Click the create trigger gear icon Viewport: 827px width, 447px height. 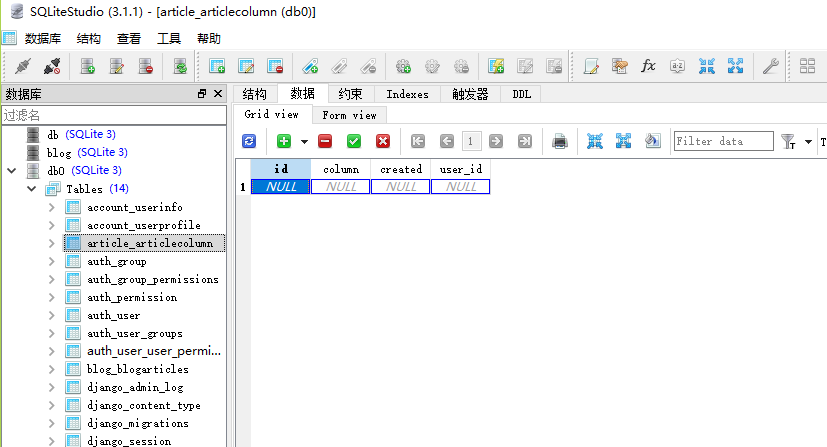[x=403, y=66]
